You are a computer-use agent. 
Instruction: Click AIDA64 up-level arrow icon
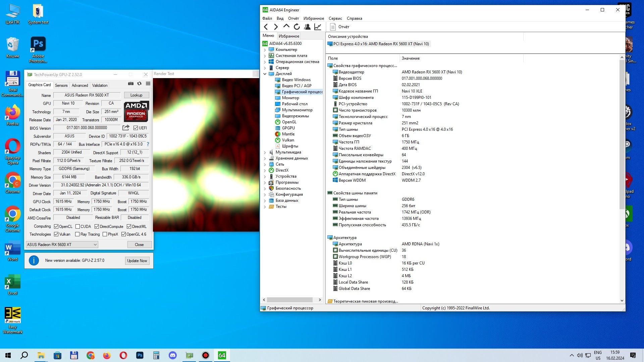[x=286, y=26]
